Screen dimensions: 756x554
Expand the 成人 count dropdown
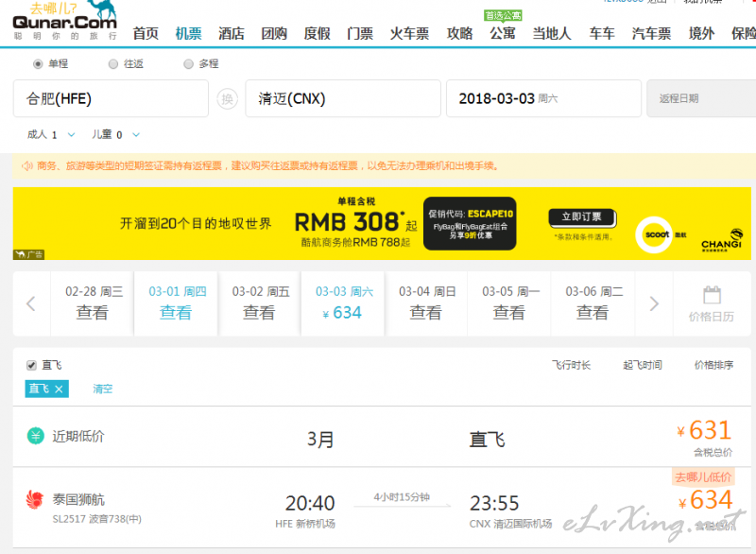pyautogui.click(x=71, y=135)
